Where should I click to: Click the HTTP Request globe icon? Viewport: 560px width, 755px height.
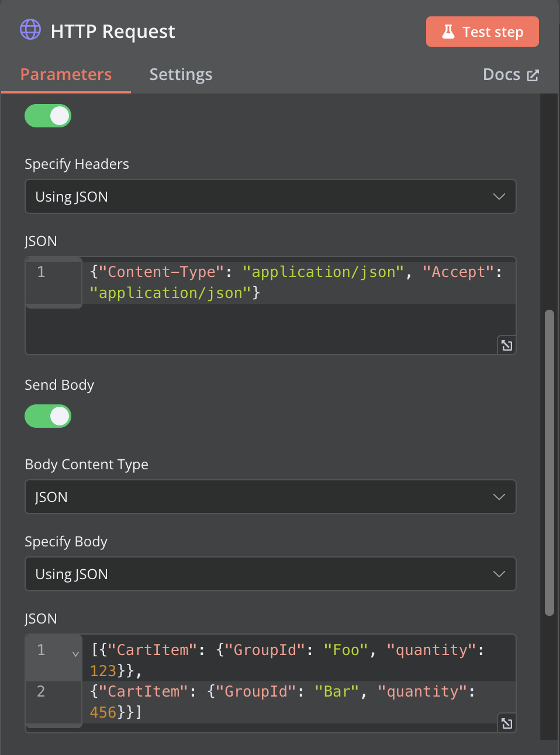(30, 29)
